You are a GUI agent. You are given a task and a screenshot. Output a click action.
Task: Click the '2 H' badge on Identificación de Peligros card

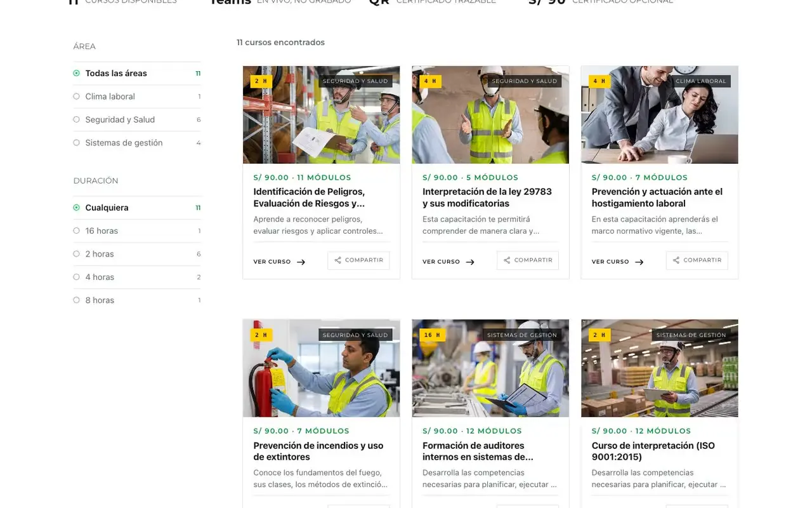click(x=261, y=81)
